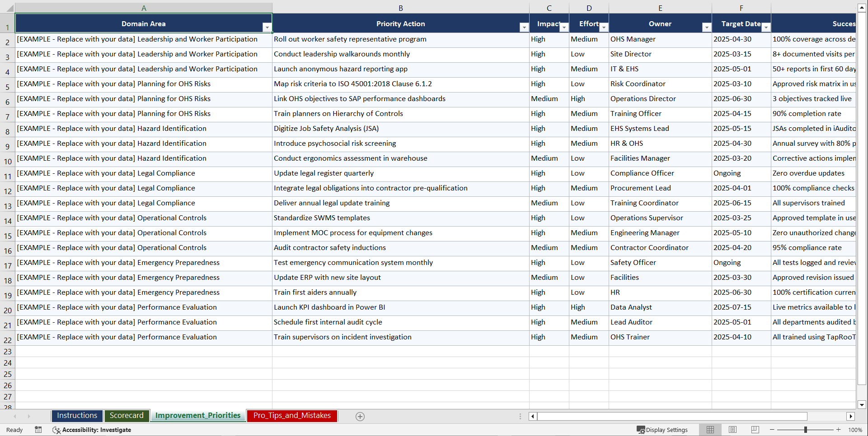Screen dimensions: 868x436
Task: Open the Impact column filter dropdown
Action: [564, 27]
